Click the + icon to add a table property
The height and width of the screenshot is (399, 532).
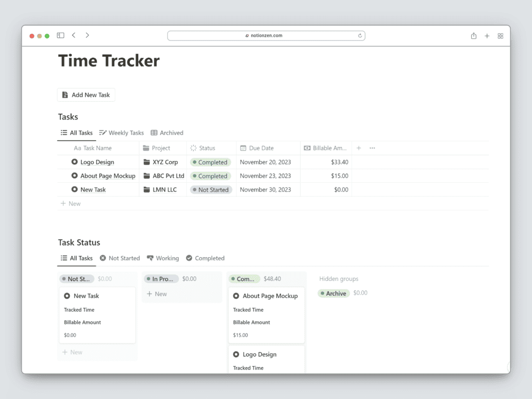click(x=358, y=148)
